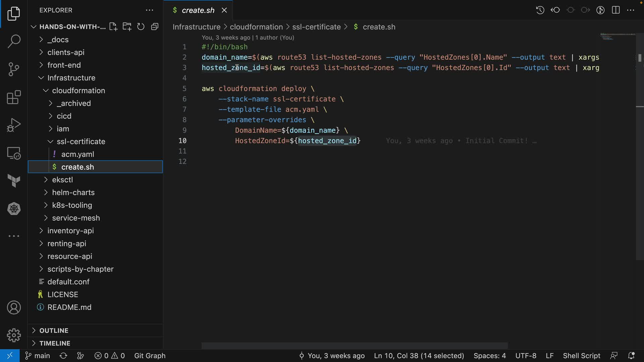The image size is (644, 362).
Task: Open the Source Control view
Action: pyautogui.click(x=14, y=69)
